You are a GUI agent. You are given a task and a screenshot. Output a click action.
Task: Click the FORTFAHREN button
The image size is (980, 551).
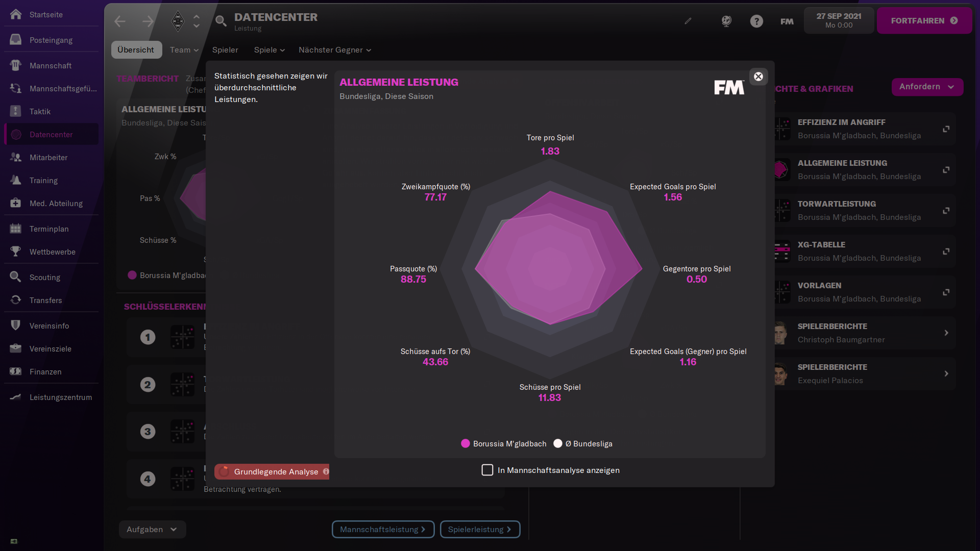click(924, 20)
